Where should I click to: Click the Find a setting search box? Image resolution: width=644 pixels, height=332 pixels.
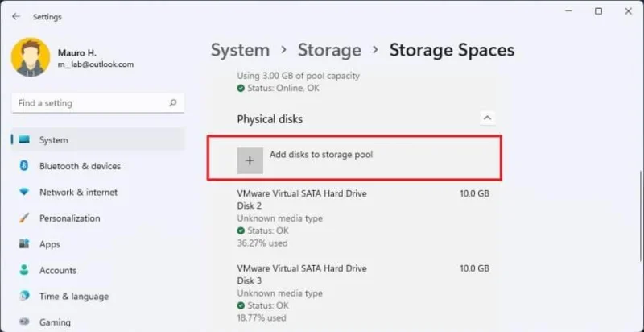[97, 102]
